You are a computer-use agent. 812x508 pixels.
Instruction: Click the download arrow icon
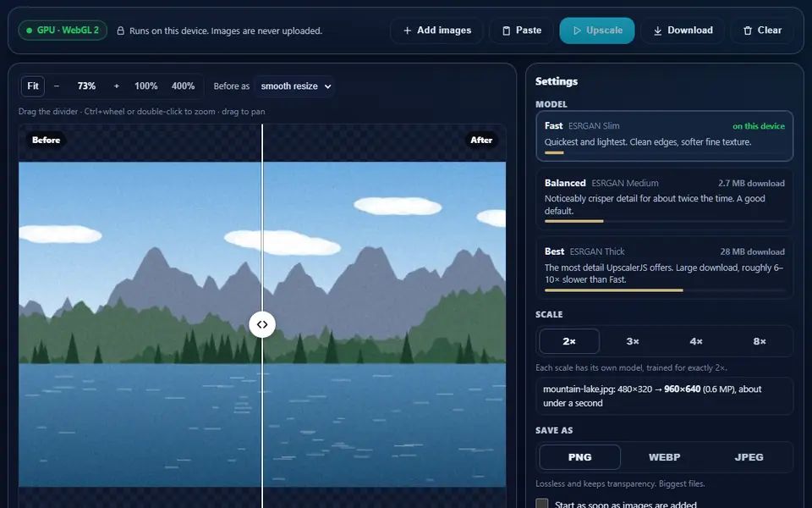[658, 31]
